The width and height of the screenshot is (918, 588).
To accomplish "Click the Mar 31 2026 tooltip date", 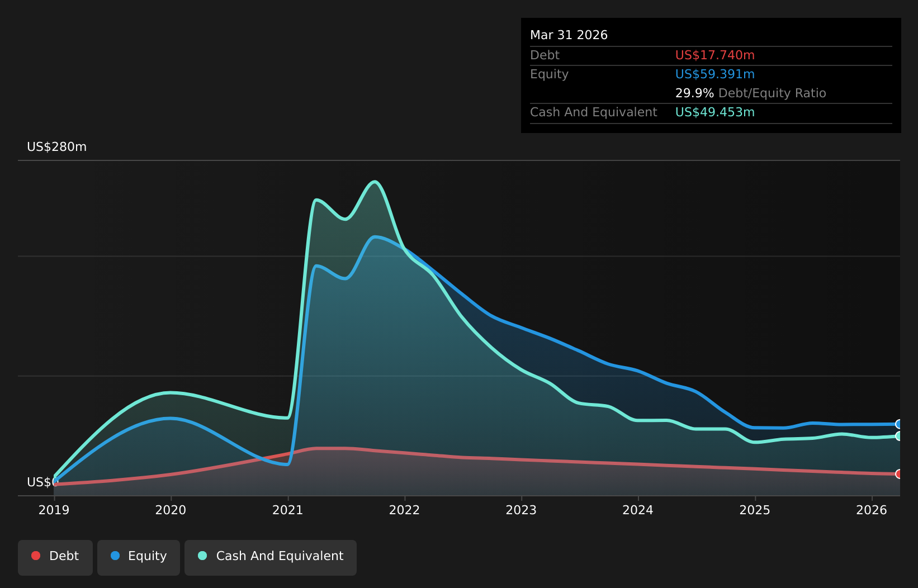I will point(569,35).
